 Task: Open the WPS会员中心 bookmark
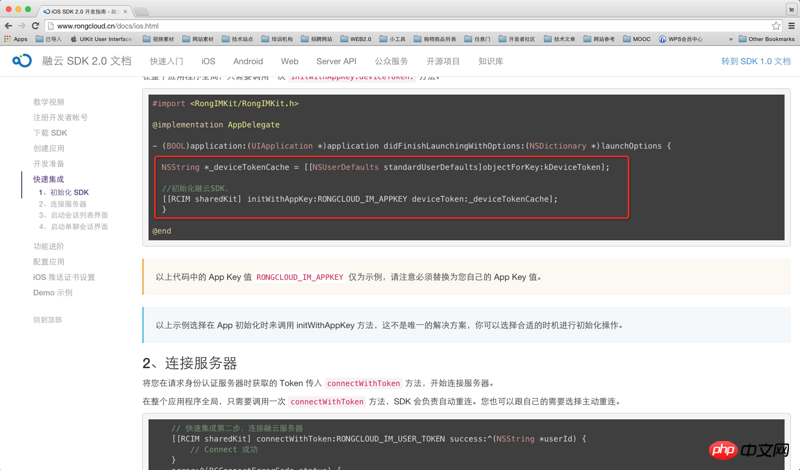coord(681,39)
